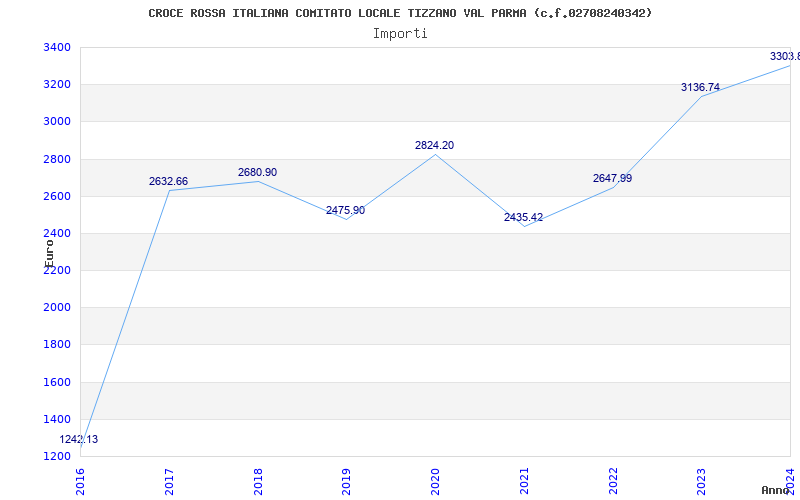Select data label 2824.20
The image size is (800, 500).
(x=434, y=145)
